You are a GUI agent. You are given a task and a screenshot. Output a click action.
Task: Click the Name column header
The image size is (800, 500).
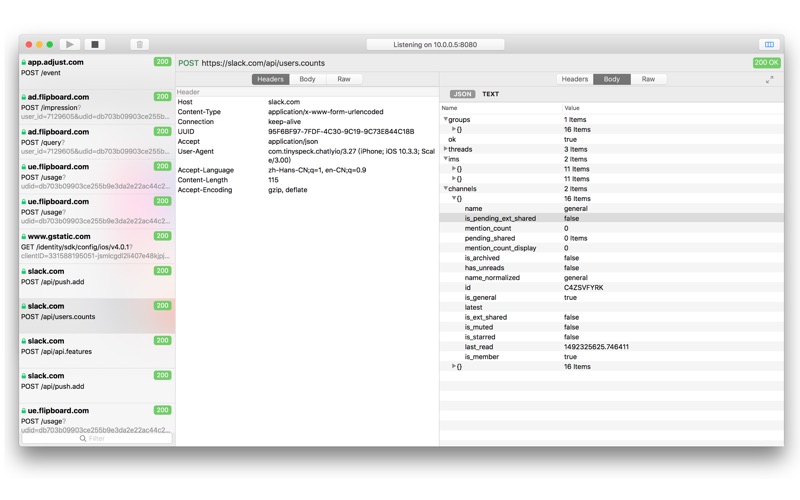[x=501, y=108]
